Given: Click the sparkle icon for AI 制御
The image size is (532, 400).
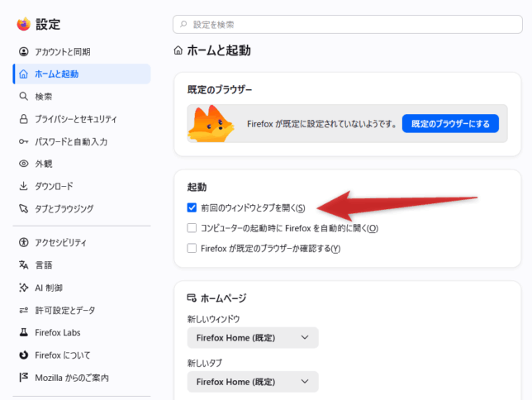Looking at the screenshot, I should click(23, 288).
